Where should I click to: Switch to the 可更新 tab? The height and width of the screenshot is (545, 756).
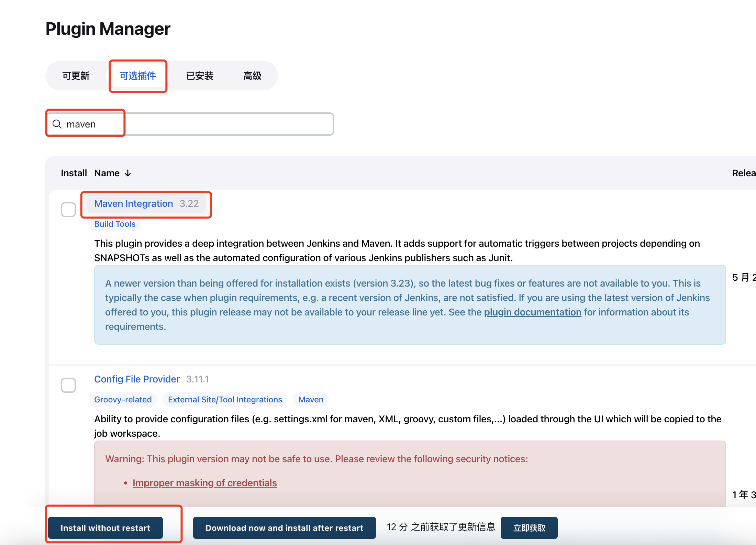click(x=76, y=76)
